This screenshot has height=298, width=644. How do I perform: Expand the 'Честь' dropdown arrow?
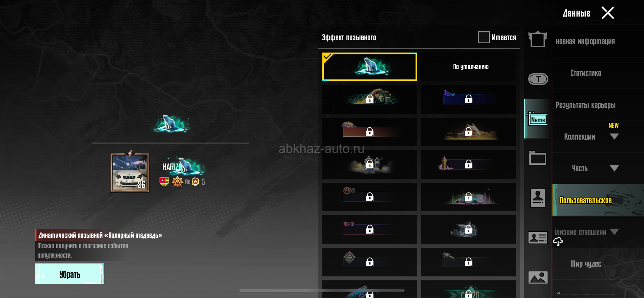[614, 168]
